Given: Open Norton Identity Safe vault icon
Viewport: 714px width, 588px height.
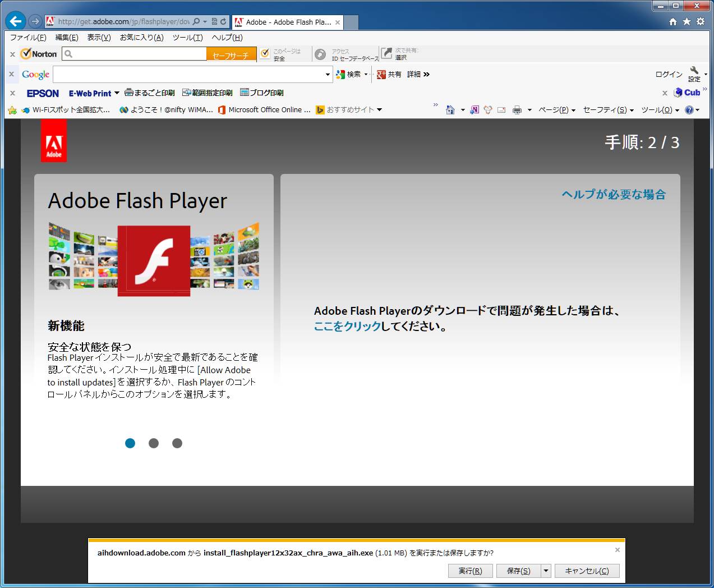Looking at the screenshot, I should tap(320, 54).
